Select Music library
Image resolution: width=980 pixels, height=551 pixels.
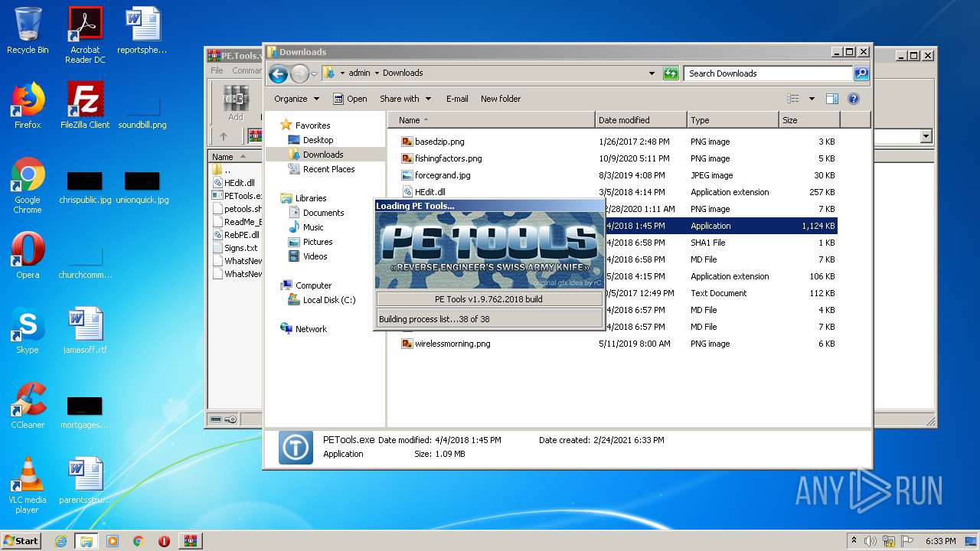tap(313, 227)
